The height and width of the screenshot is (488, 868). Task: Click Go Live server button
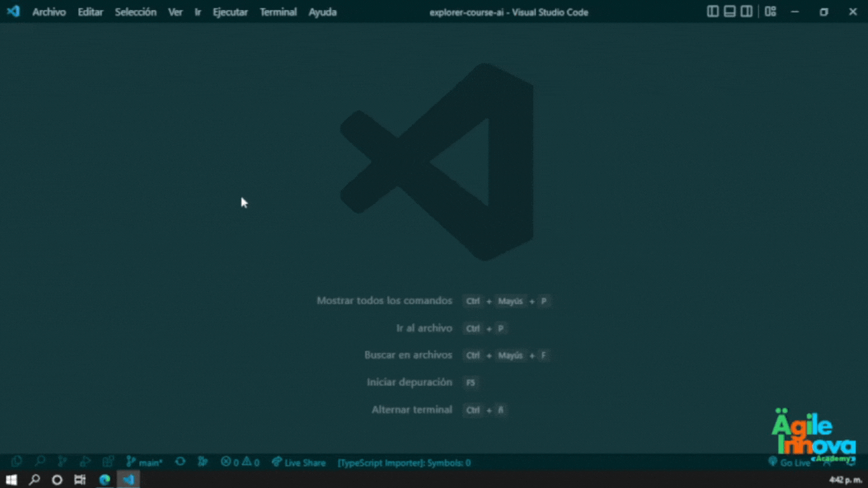click(789, 463)
